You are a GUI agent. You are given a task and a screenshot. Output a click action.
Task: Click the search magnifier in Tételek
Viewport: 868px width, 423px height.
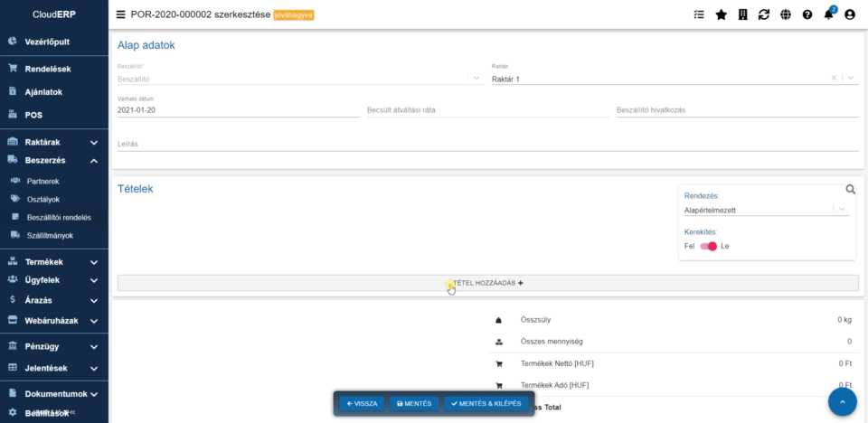[x=851, y=189]
